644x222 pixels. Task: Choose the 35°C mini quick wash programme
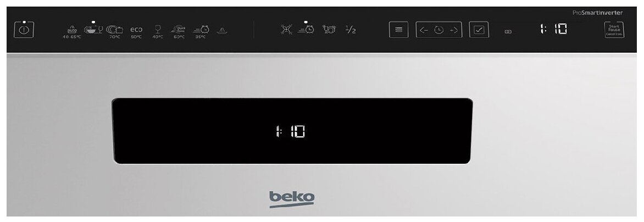201,32
